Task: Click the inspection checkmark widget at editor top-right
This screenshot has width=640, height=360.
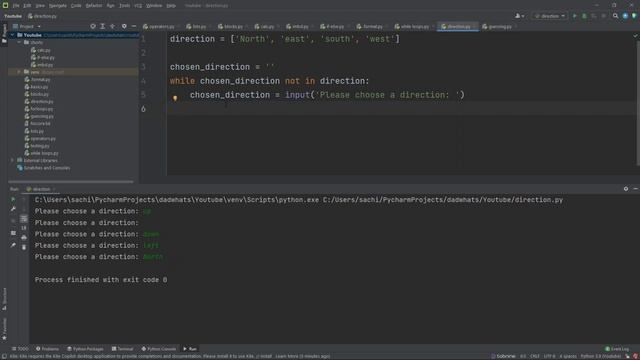Action: click(x=635, y=36)
